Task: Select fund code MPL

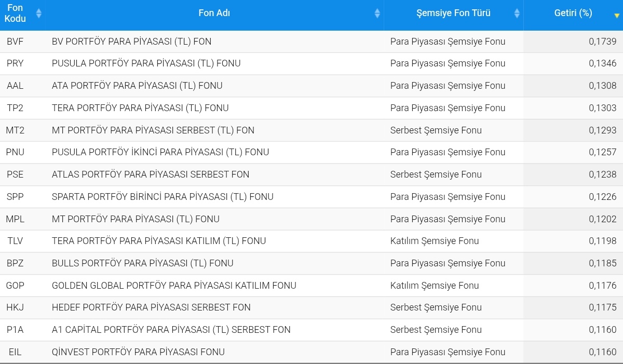Action: [15, 219]
